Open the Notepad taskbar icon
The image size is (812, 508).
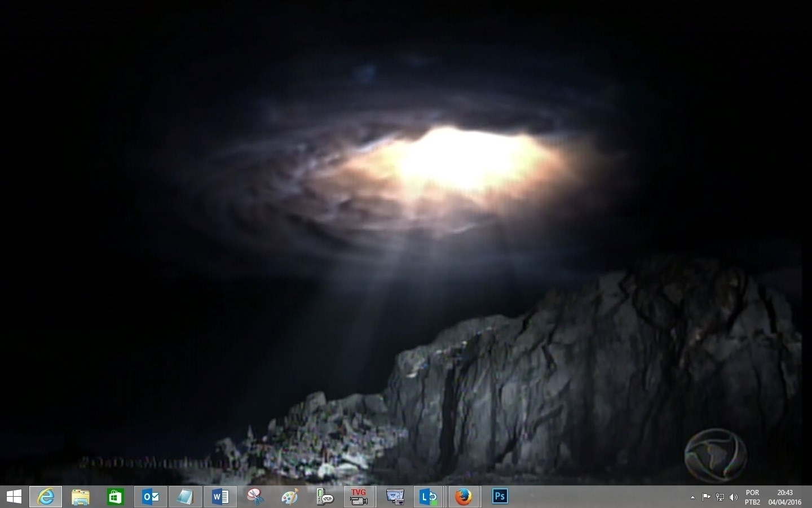click(185, 497)
